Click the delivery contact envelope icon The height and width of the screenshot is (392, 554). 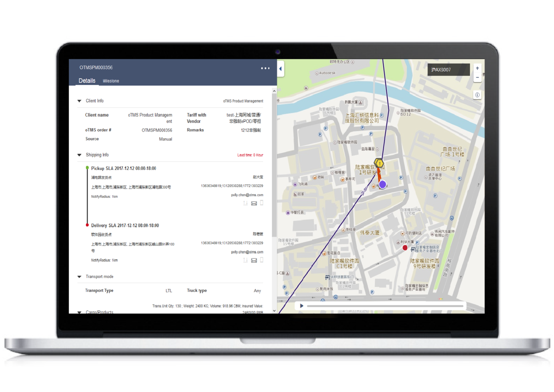(254, 260)
